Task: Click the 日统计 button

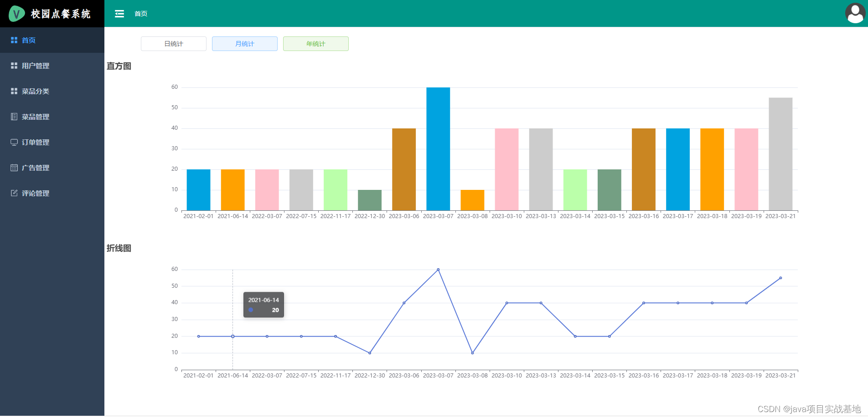Action: 174,44
